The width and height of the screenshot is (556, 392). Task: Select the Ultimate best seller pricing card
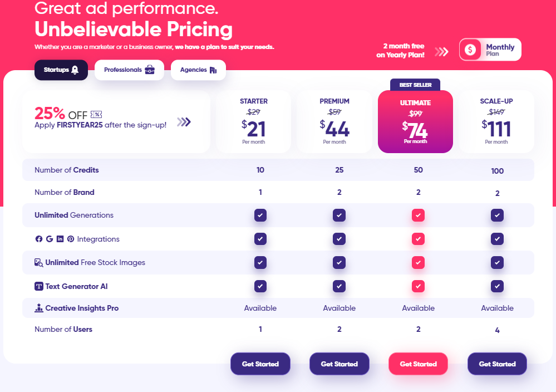(415, 122)
